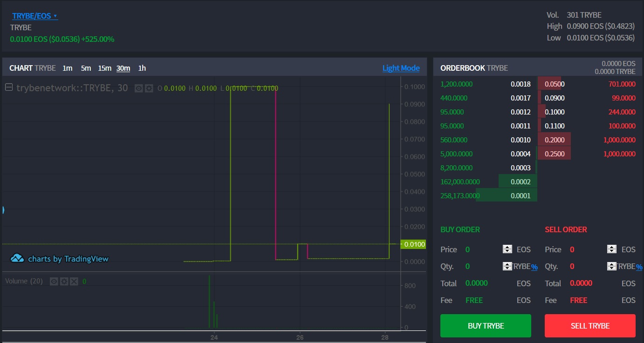The width and height of the screenshot is (644, 343).
Task: Click the Vol. 301 TRYBE value
Action: tap(584, 15)
